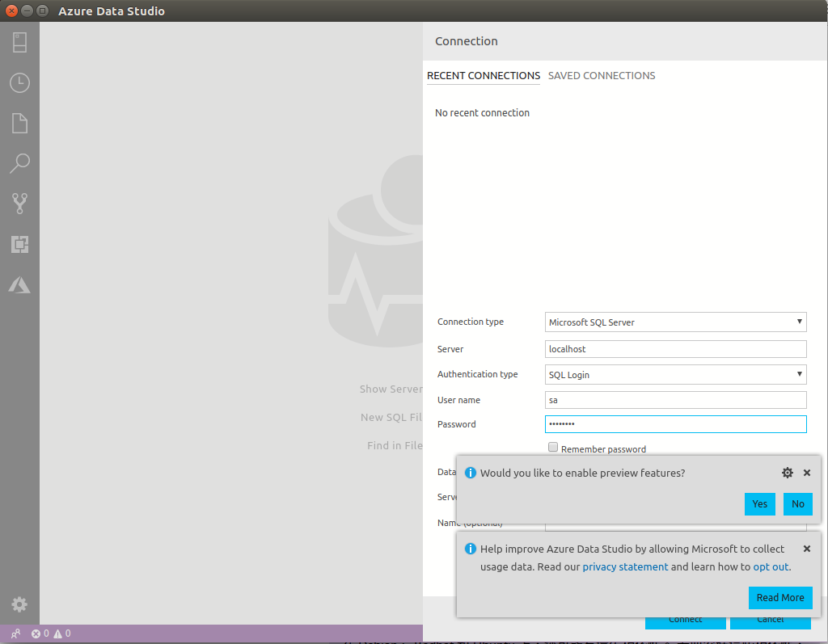Open the Connection type dropdown

(x=675, y=322)
